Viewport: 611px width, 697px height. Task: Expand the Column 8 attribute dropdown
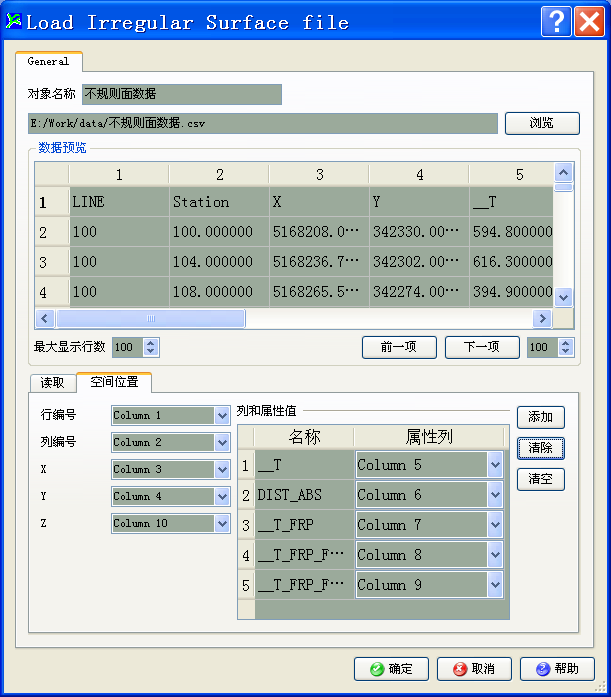495,555
